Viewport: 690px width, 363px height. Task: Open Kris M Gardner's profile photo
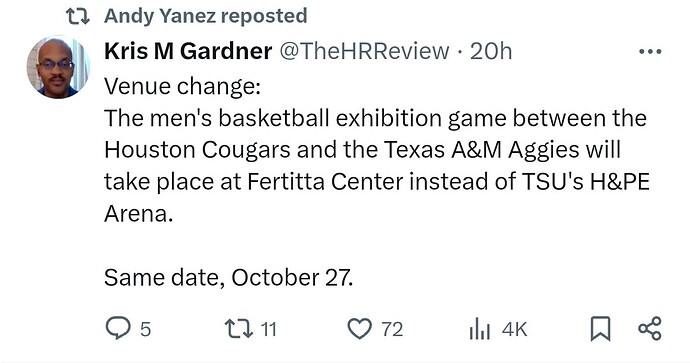pos(58,67)
